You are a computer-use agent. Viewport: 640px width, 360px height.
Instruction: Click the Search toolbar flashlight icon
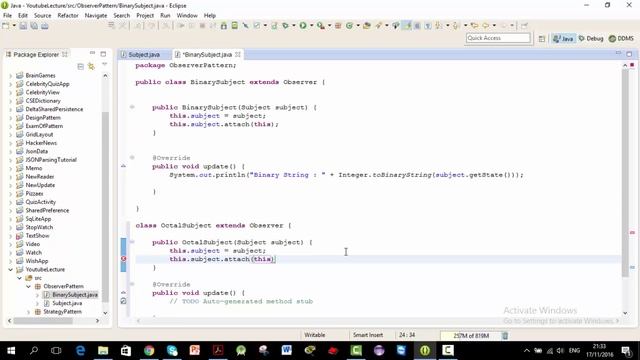(x=379, y=26)
